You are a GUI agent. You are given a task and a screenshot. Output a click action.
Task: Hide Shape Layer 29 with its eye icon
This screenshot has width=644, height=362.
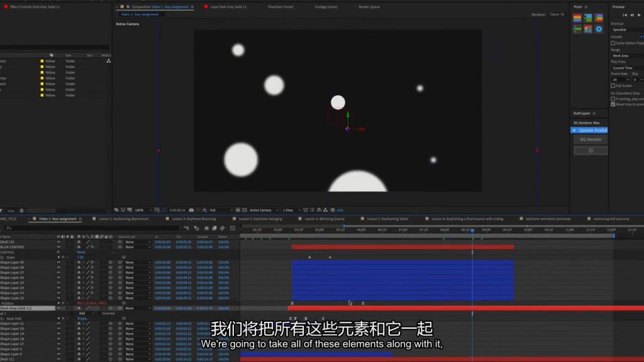(x=58, y=262)
